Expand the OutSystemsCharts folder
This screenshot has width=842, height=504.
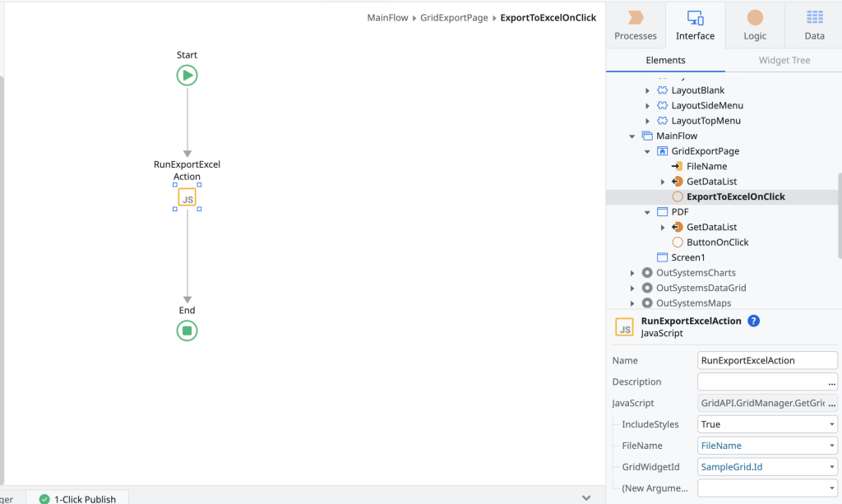click(x=631, y=273)
